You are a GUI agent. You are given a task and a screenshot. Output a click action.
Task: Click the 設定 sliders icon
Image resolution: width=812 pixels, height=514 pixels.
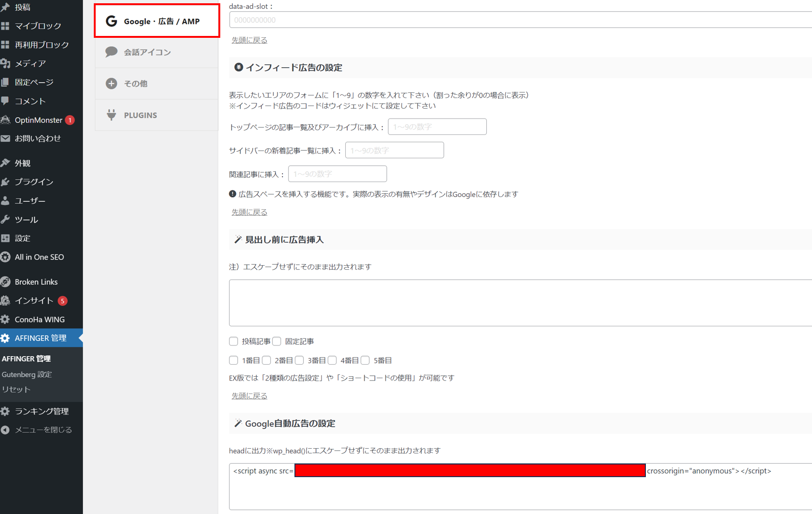click(5, 238)
